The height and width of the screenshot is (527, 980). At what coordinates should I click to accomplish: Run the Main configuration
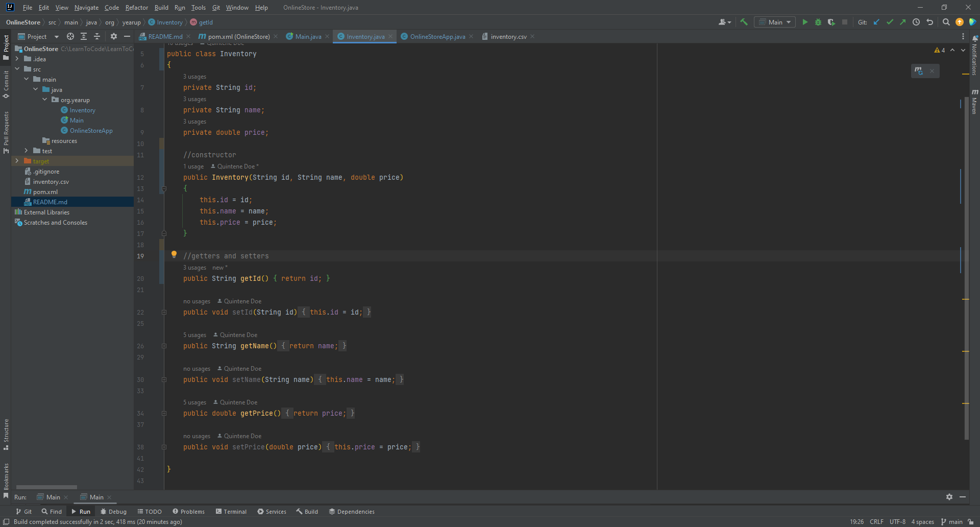pos(805,22)
